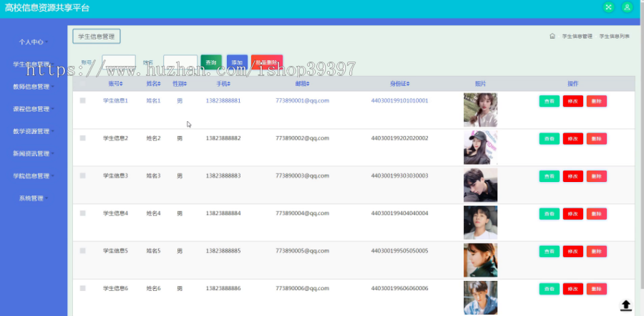Check the row checkbox for 学生信息6
Image resolution: width=644 pixels, height=316 pixels.
[x=82, y=289]
